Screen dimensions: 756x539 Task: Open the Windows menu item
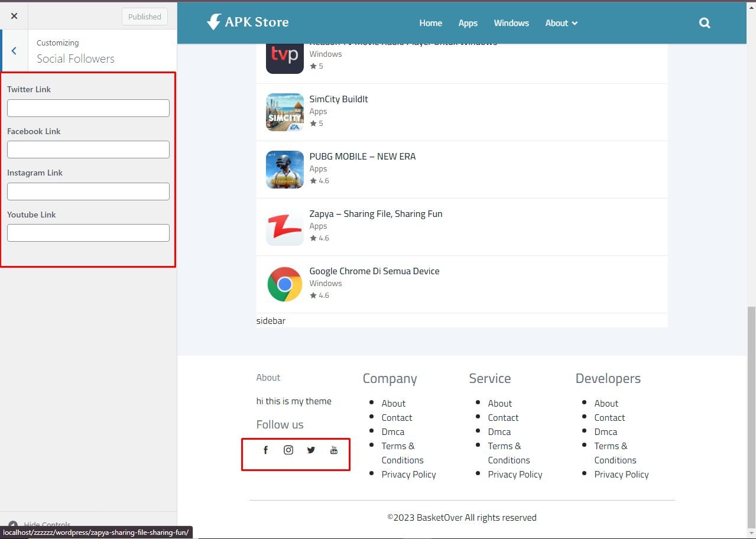coord(511,23)
